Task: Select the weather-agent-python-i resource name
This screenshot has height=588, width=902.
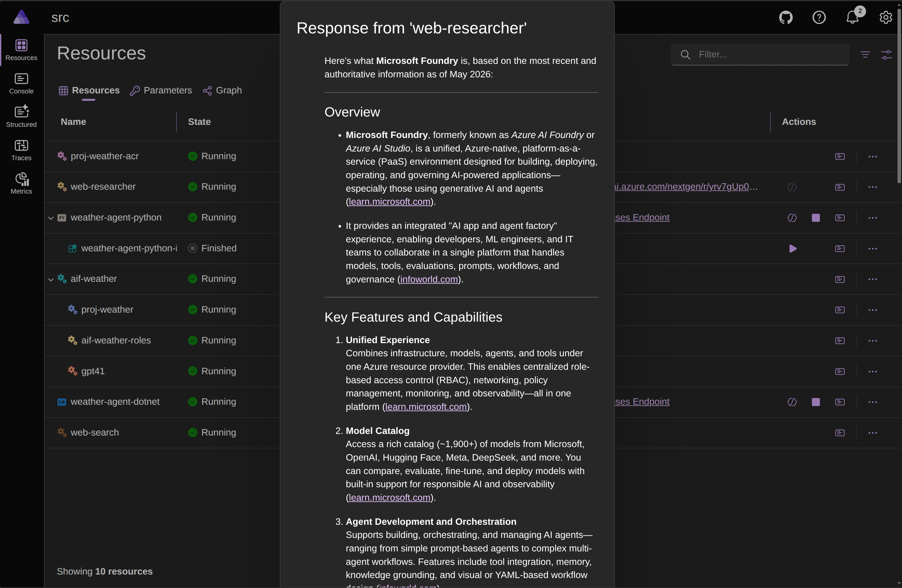Action: click(129, 248)
